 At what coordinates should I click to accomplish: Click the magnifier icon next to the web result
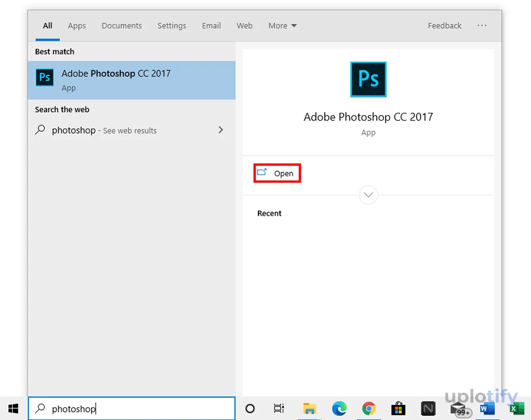pyautogui.click(x=40, y=130)
